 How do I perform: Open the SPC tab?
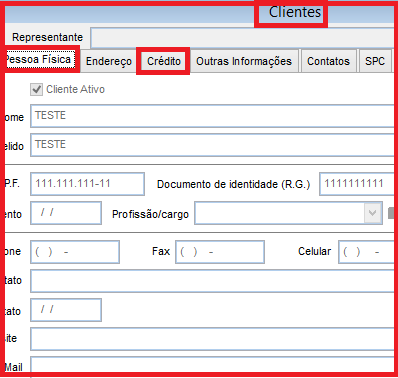(x=375, y=61)
